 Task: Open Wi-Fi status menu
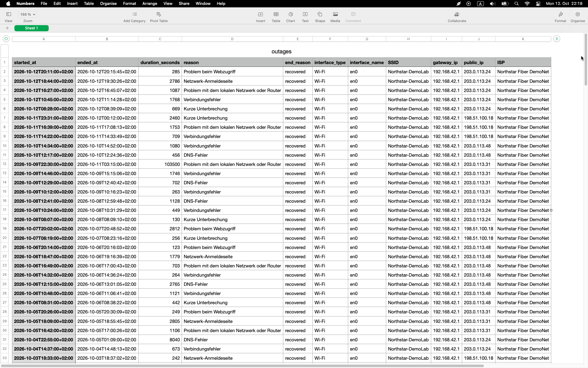(x=527, y=4)
